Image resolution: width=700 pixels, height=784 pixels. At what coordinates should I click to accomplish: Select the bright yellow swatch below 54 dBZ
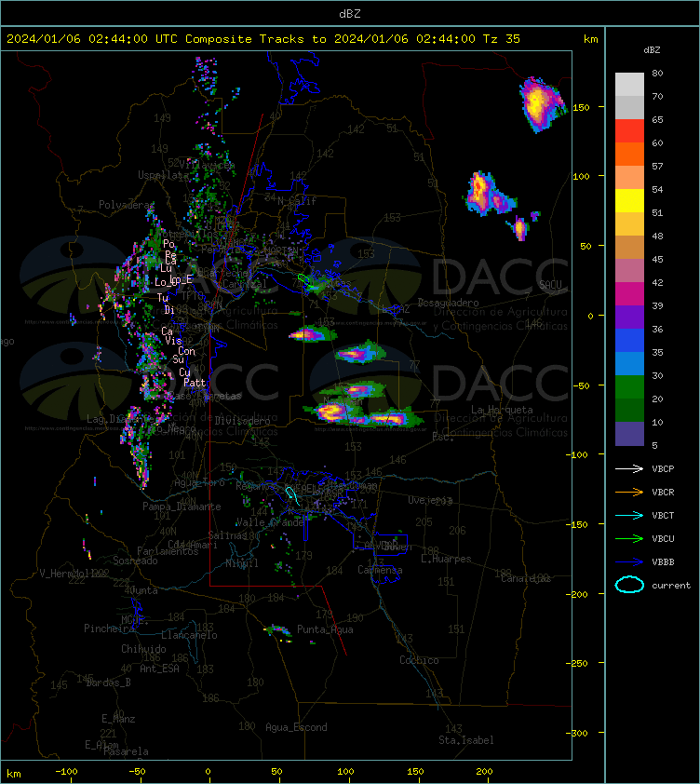coord(629,200)
